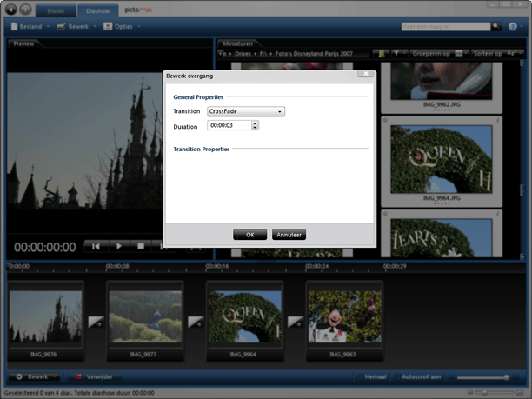Click the status bar thumbnail size slider
Screen dimensions: 532x399
click(484, 393)
